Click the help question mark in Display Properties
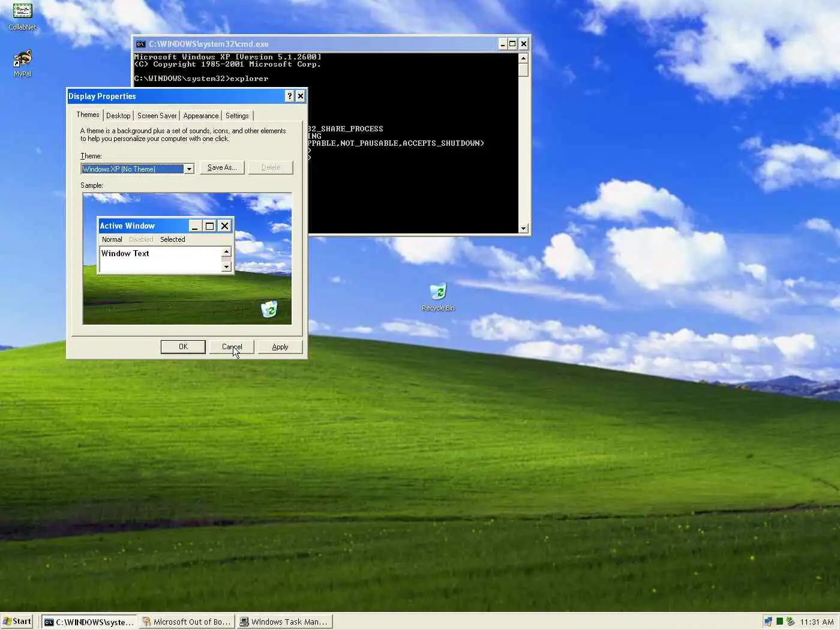The width and height of the screenshot is (840, 630). pos(289,96)
